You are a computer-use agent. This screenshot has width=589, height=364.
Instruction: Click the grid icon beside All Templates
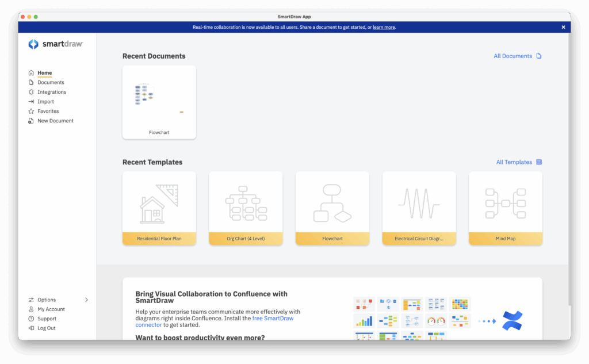539,162
